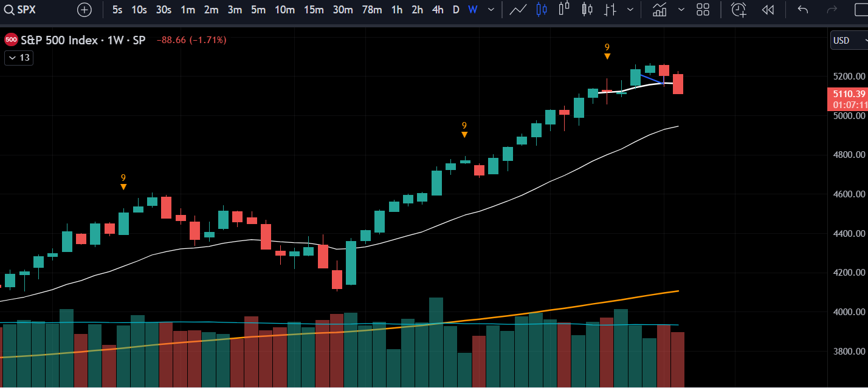The width and height of the screenshot is (868, 388).
Task: Switch to the weekly W timeframe
Action: (x=472, y=10)
